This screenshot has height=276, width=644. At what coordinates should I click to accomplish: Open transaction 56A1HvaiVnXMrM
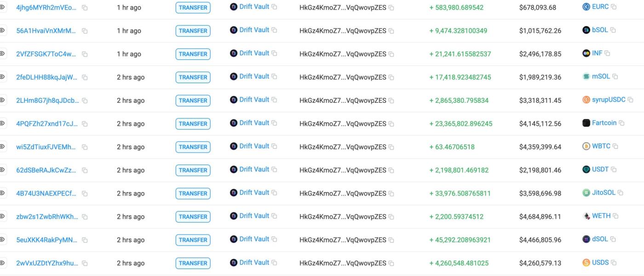[46, 31]
